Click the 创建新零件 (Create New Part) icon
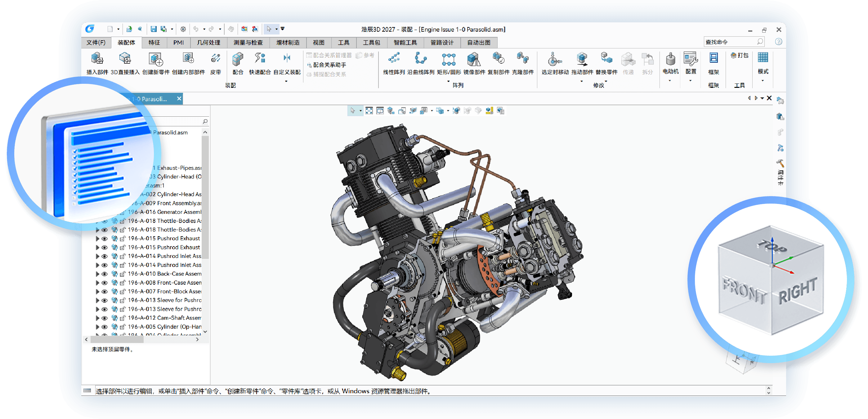 [156, 59]
